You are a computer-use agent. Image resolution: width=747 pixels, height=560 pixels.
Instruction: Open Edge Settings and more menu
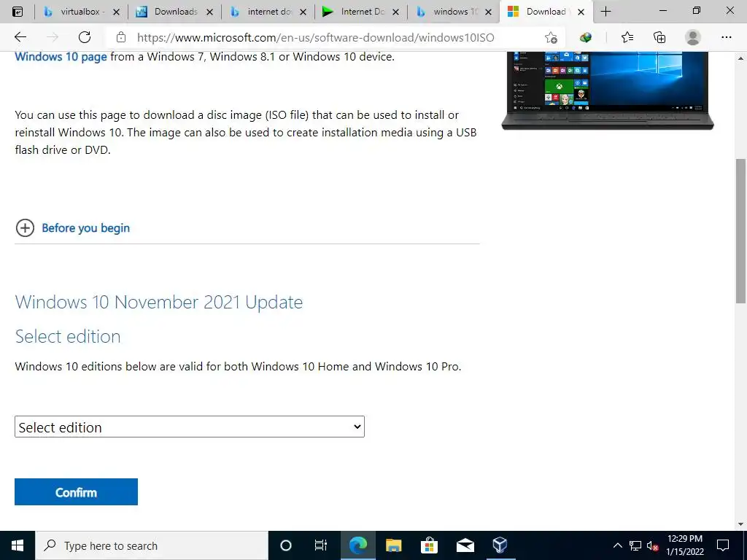pyautogui.click(x=726, y=37)
